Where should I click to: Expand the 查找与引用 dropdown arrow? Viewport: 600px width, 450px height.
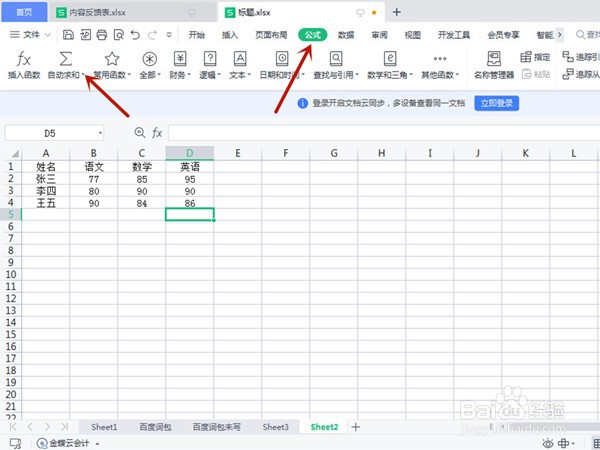point(357,75)
